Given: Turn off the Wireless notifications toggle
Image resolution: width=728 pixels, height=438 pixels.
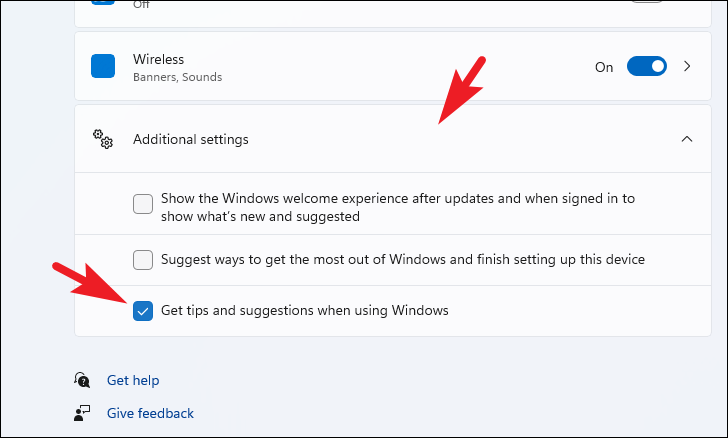Looking at the screenshot, I should tap(647, 66).
